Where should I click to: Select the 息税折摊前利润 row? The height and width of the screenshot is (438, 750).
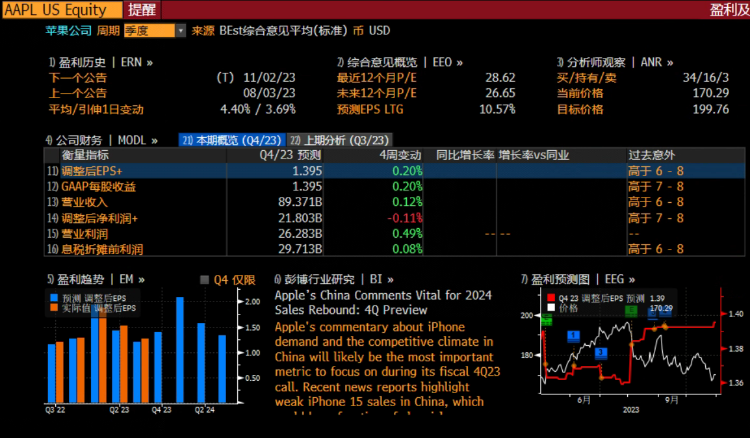pos(395,249)
